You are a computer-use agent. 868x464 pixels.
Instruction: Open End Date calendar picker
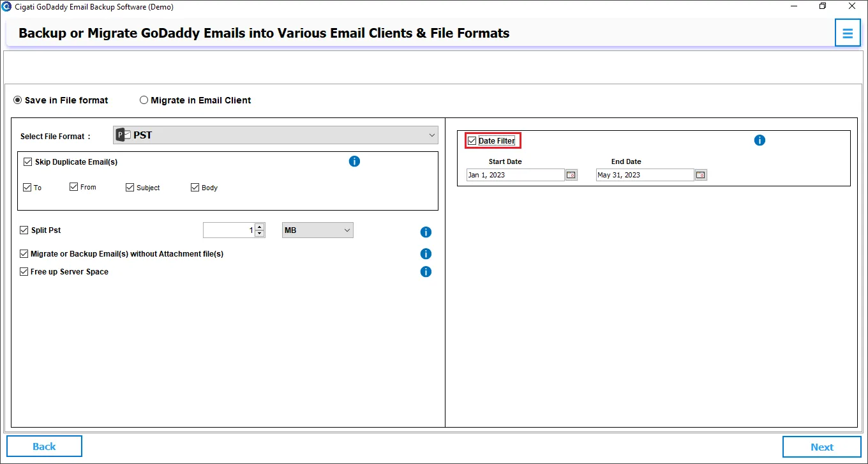(x=701, y=175)
